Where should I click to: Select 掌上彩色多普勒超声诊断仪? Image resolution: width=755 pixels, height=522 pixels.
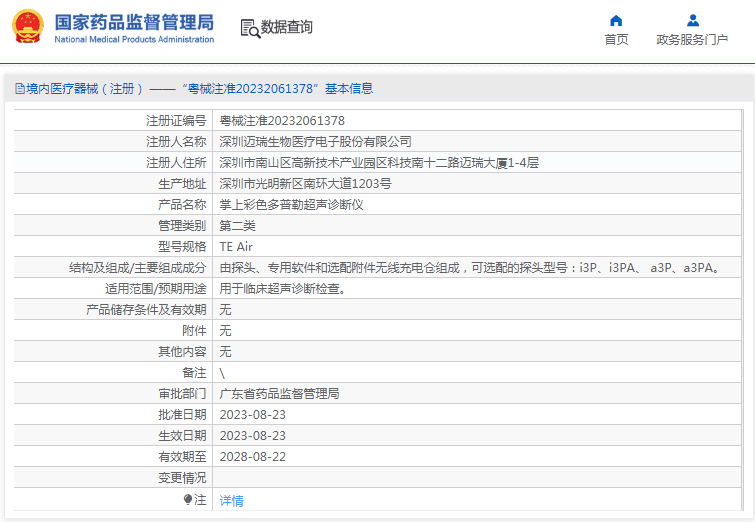click(291, 205)
